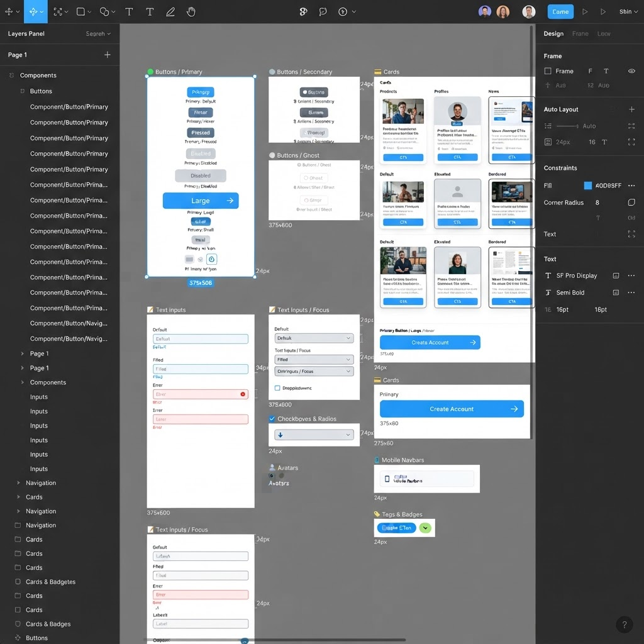The height and width of the screenshot is (644, 644).
Task: Click the large Create Account button
Action: [x=452, y=409]
